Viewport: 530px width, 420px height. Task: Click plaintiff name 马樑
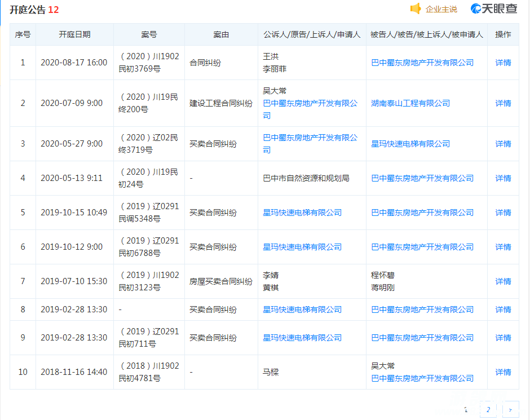coord(271,372)
